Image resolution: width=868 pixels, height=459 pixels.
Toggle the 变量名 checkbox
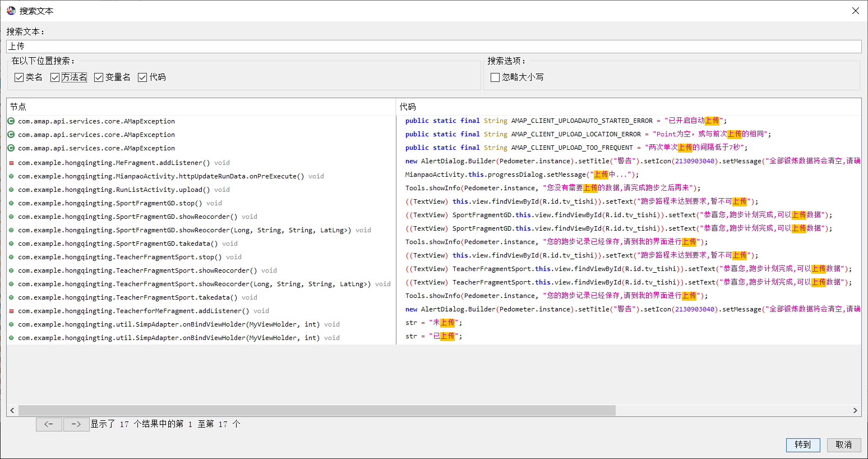coord(99,77)
